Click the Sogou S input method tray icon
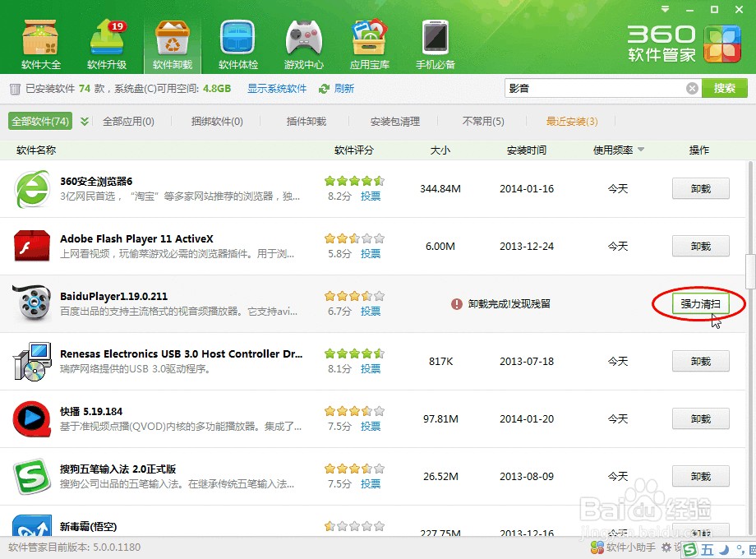 (x=689, y=549)
